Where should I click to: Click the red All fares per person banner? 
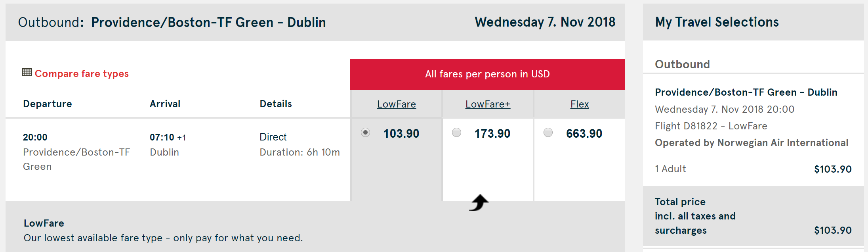pos(487,74)
